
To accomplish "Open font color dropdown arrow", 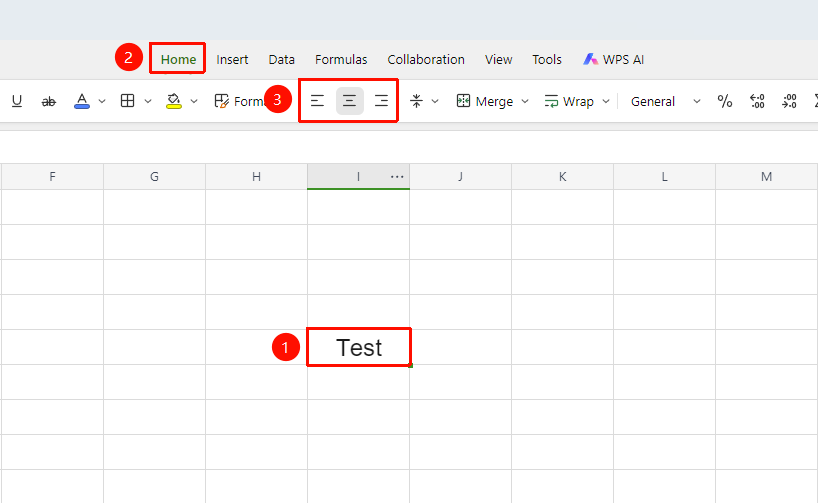I will coord(102,101).
